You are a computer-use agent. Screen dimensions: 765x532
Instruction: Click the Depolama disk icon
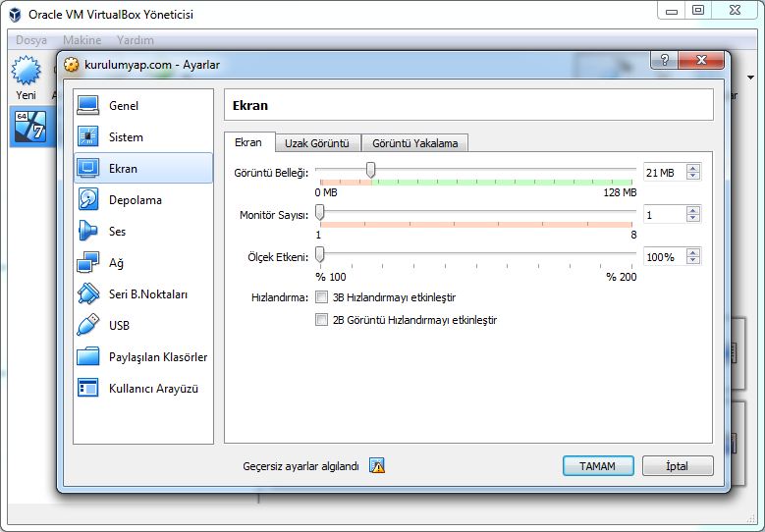(88, 199)
